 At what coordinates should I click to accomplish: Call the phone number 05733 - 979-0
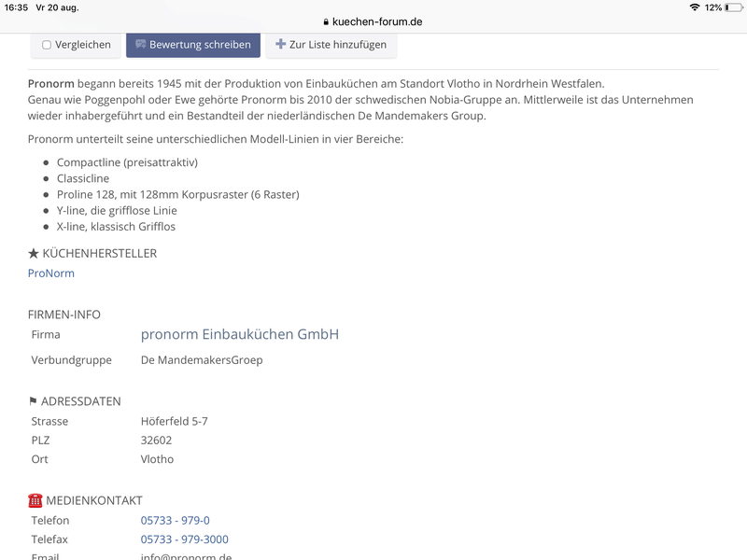pyautogui.click(x=175, y=521)
